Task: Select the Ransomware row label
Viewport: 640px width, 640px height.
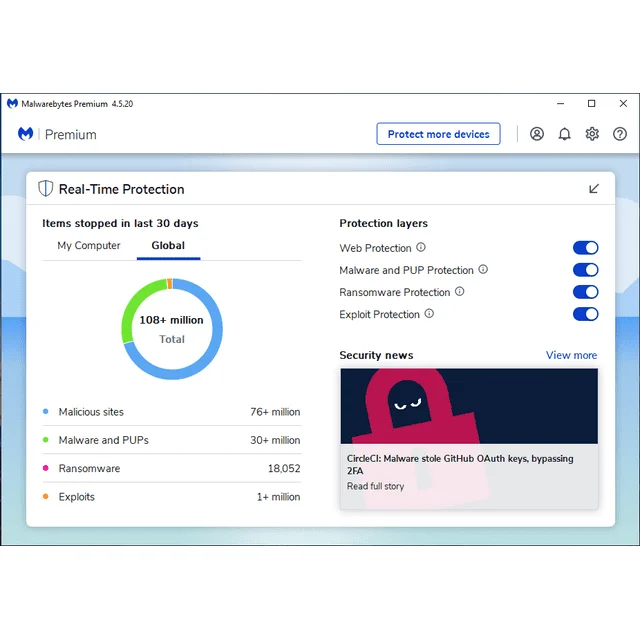Action: (x=89, y=468)
